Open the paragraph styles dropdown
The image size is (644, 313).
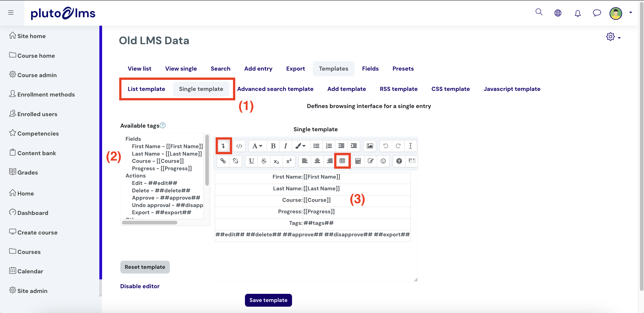pos(257,146)
